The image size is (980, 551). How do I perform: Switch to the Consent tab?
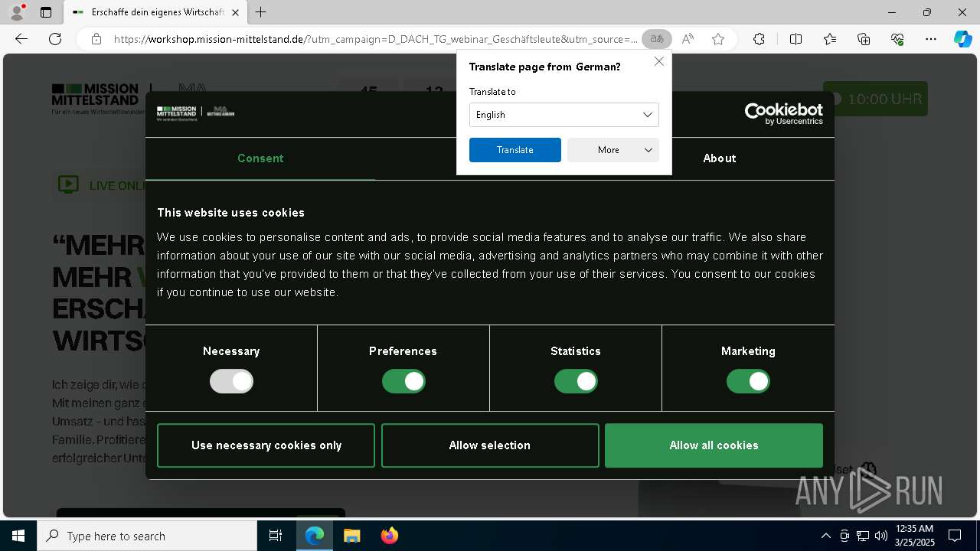(260, 158)
